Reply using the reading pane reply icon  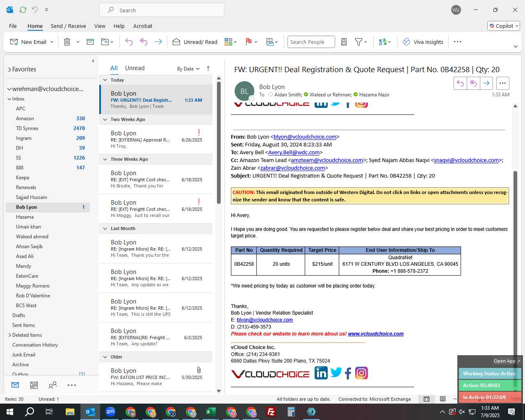coord(460,83)
